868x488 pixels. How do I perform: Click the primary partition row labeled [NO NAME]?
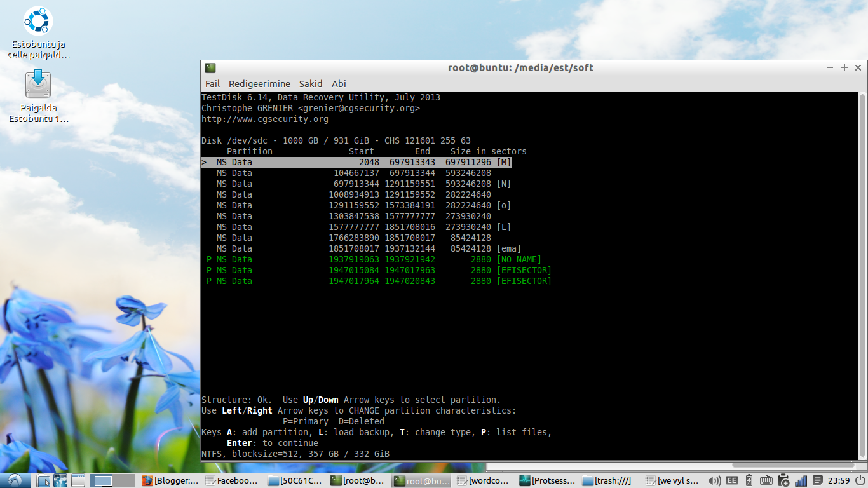click(374, 260)
